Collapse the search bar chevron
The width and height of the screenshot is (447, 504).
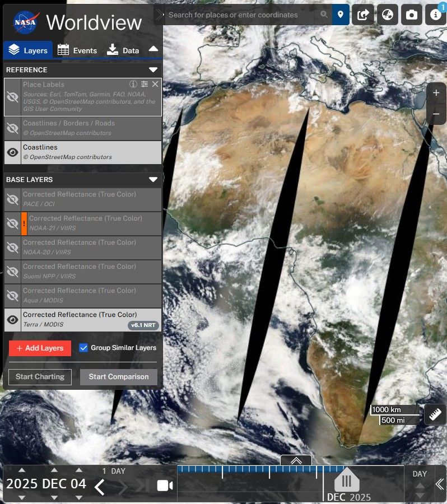160,15
